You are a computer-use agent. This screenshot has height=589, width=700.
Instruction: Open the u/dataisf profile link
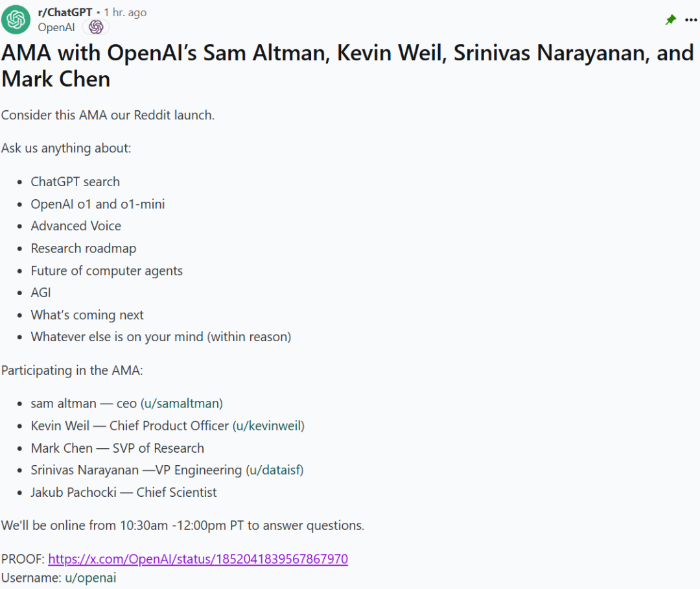tap(275, 470)
